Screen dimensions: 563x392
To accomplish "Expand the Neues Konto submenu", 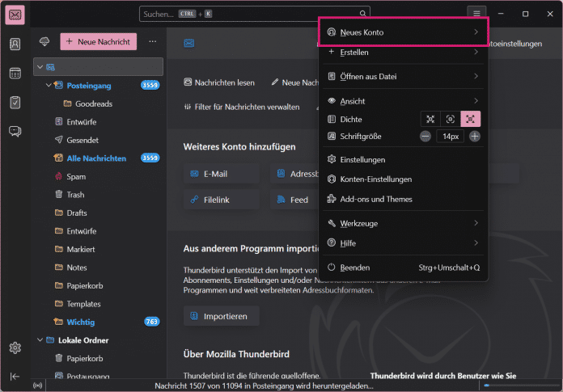I will click(403, 32).
